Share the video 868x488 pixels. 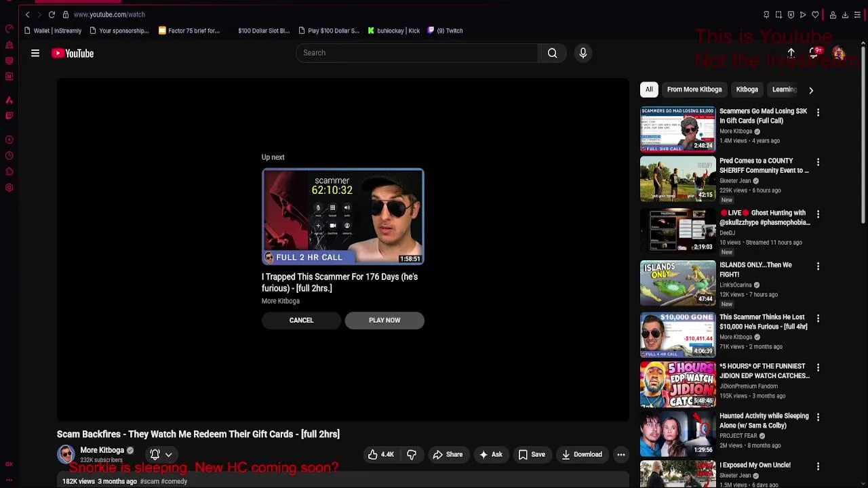click(x=448, y=455)
